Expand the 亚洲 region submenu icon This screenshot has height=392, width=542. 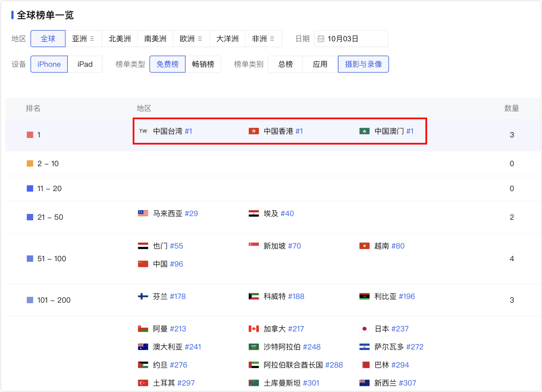[92, 39]
